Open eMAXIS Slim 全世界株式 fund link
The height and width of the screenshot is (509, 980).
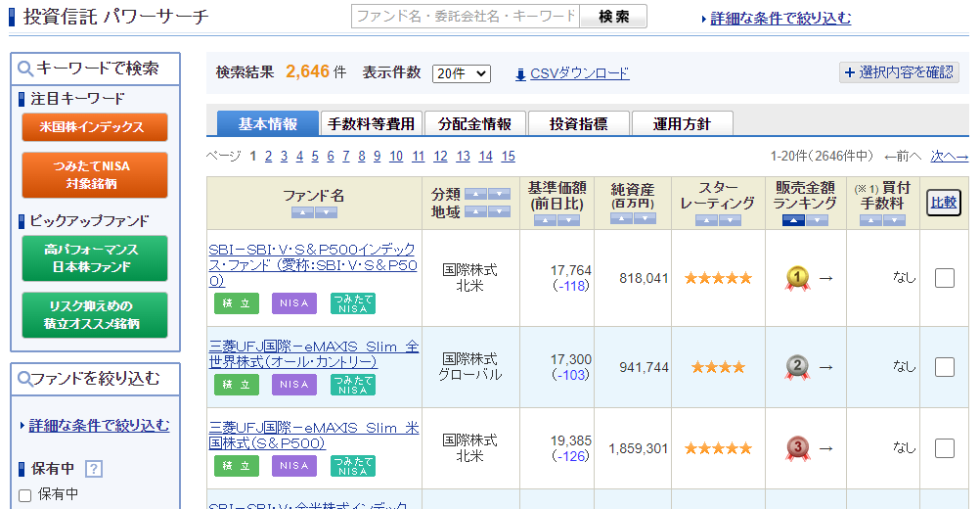pos(314,354)
